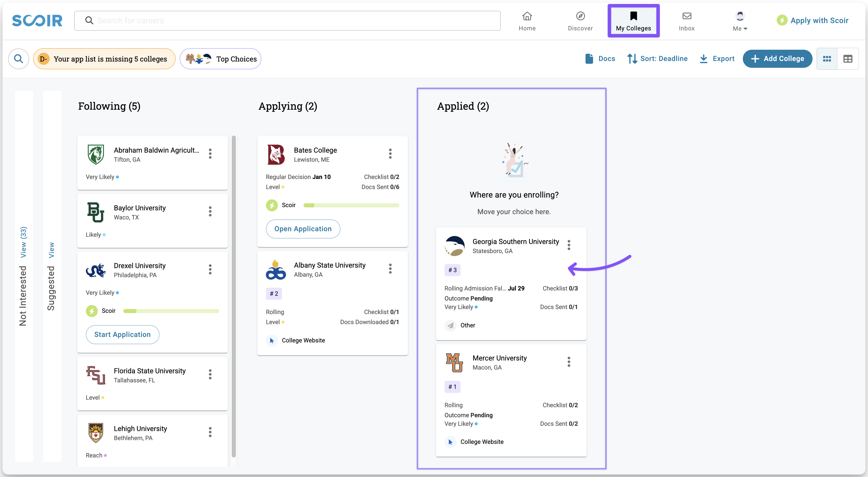Expand the Me profile dropdown
This screenshot has width=868, height=477.
tap(740, 21)
